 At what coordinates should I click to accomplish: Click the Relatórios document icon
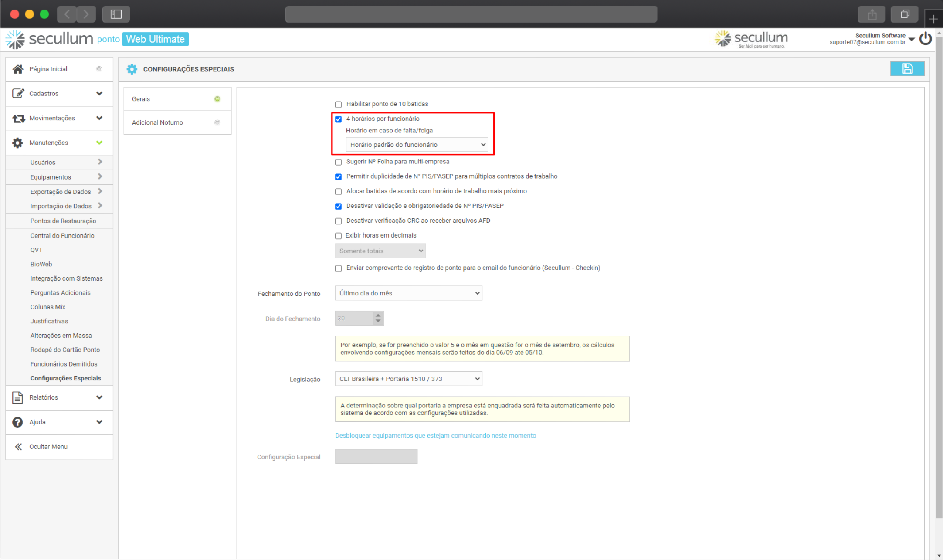click(17, 397)
